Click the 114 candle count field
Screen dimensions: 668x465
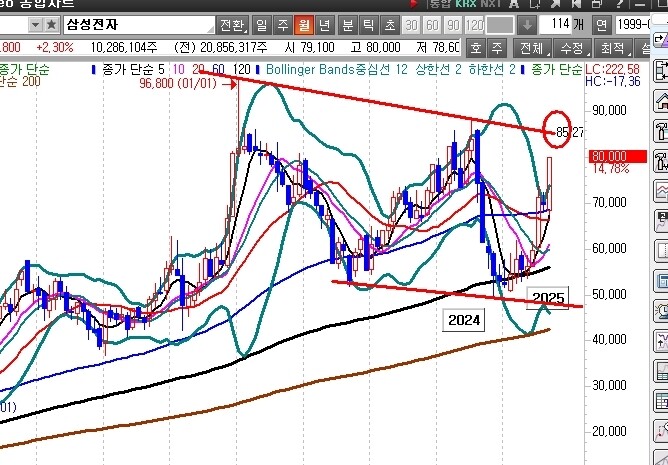(555, 25)
